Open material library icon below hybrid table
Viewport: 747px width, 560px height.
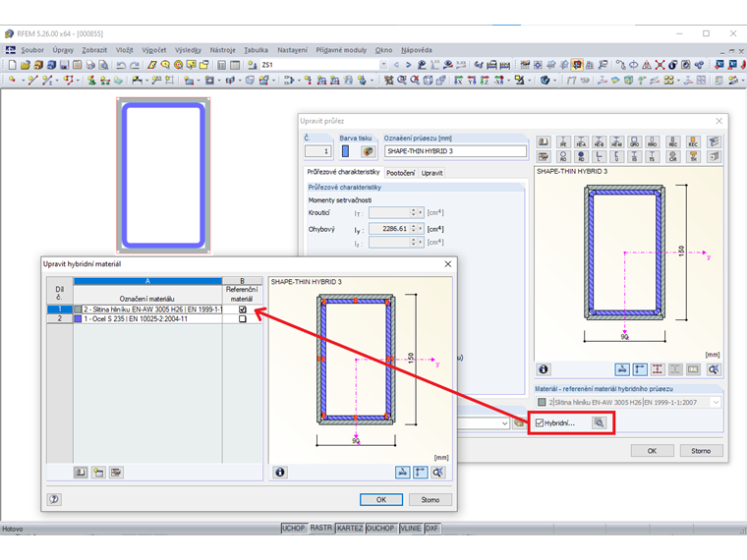point(81,472)
